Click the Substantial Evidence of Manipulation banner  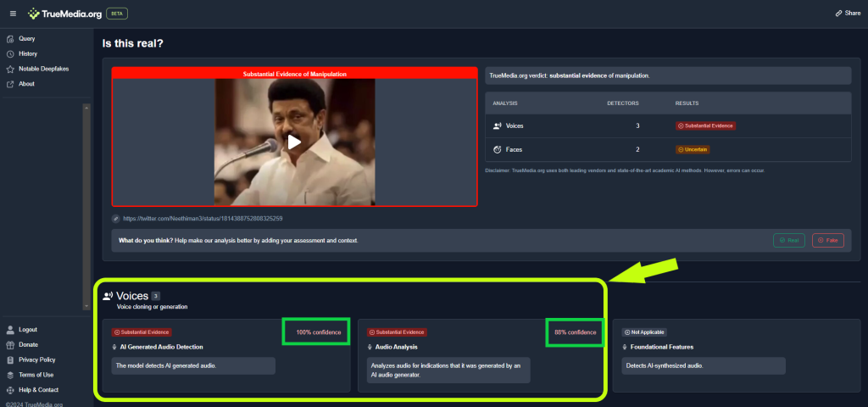click(x=294, y=74)
